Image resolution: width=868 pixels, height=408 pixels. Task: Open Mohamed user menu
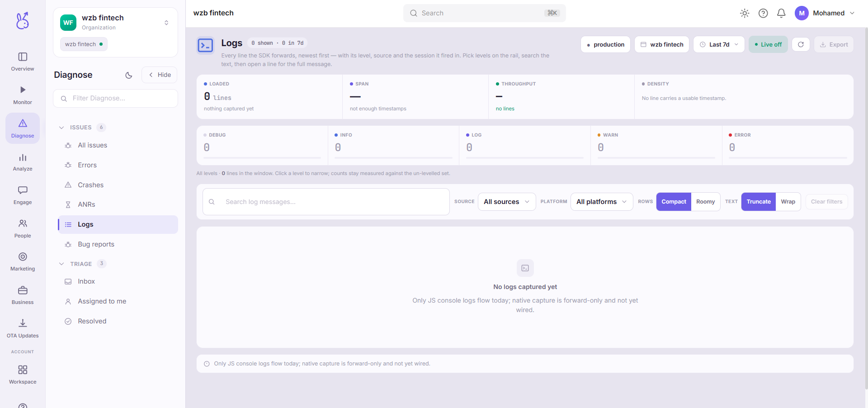(x=825, y=13)
